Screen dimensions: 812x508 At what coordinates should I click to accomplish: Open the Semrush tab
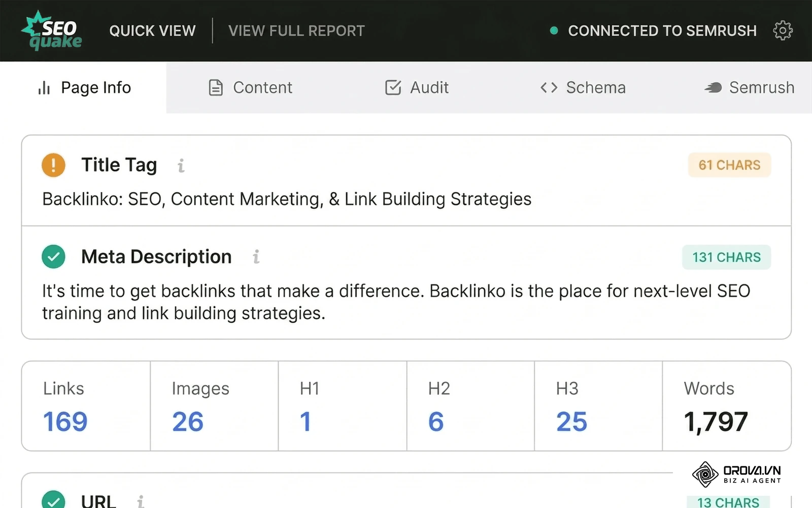click(x=749, y=87)
